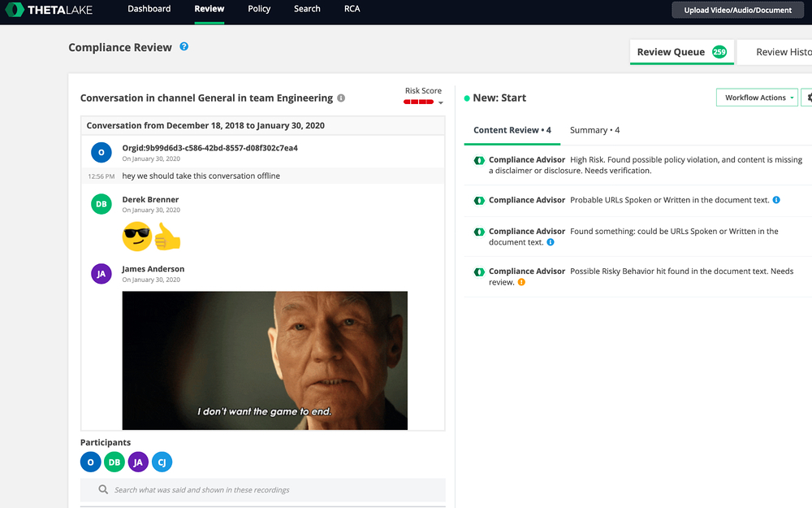
Task: Click the High Risk advisor message text
Action: pyautogui.click(x=646, y=165)
